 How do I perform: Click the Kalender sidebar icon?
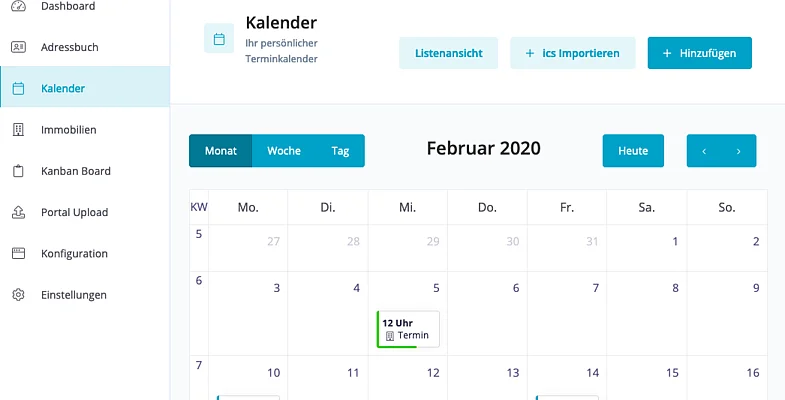(x=18, y=88)
